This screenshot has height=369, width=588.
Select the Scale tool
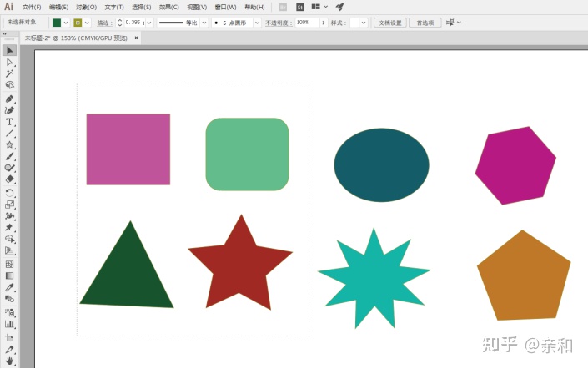(x=10, y=205)
